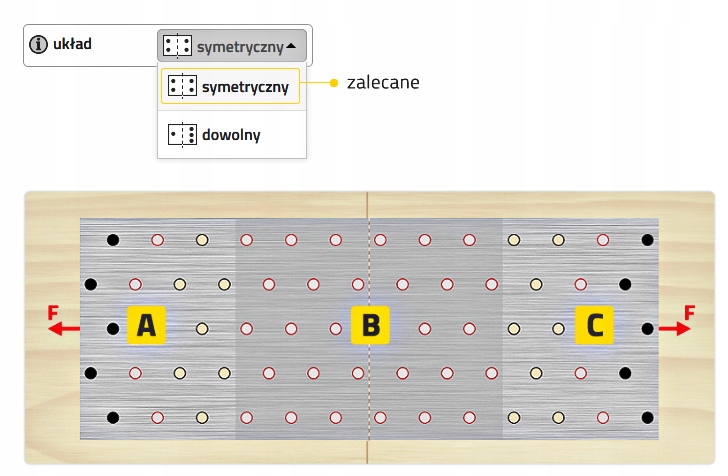This screenshot has width=728, height=476.
Task: Click the zalecane recommendation label
Action: (383, 83)
